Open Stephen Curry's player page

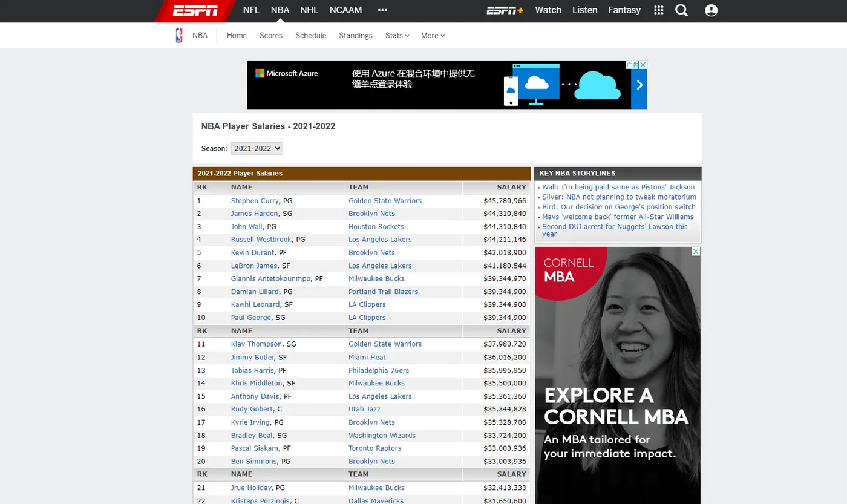point(255,201)
